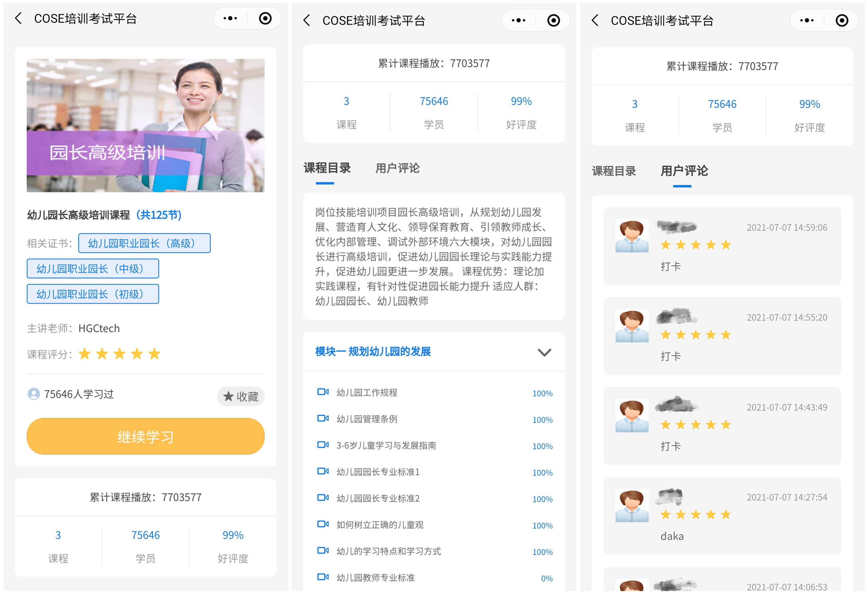Click 100% progress of 幼儿园工作规程
The height and width of the screenshot is (594, 868).
(542, 393)
